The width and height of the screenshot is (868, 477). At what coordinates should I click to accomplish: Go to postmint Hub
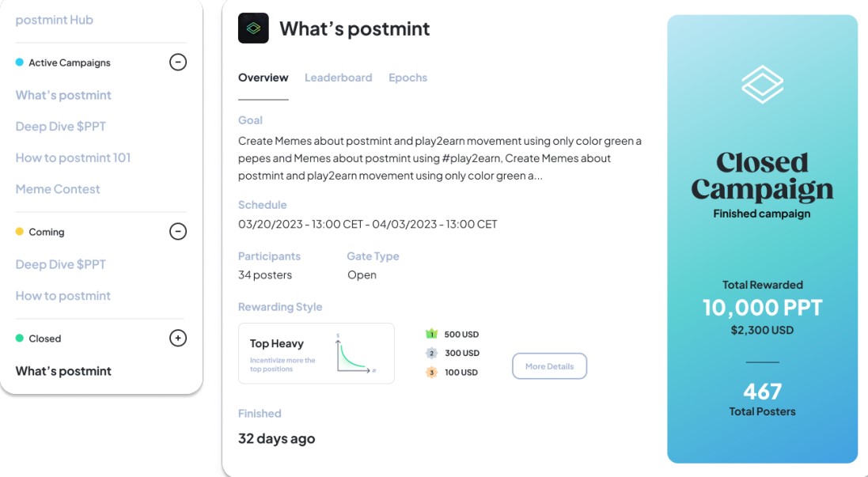click(54, 20)
